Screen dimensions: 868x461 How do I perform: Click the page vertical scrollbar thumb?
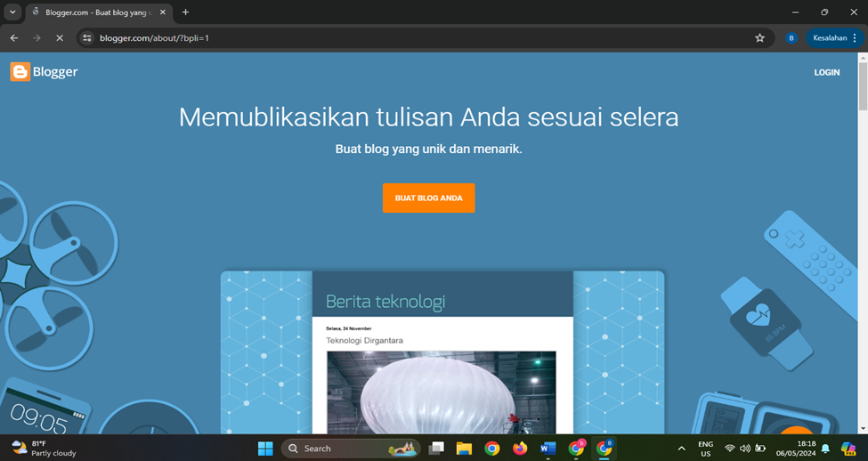(863, 85)
